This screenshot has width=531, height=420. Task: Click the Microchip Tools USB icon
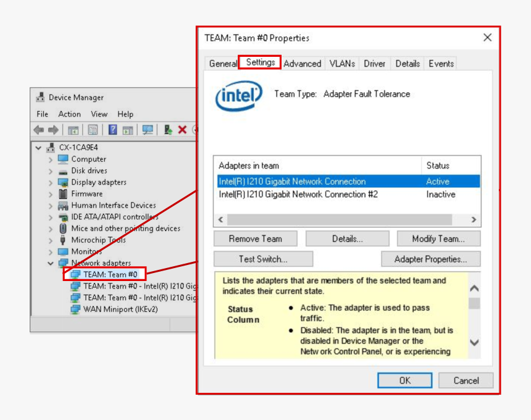click(x=62, y=240)
